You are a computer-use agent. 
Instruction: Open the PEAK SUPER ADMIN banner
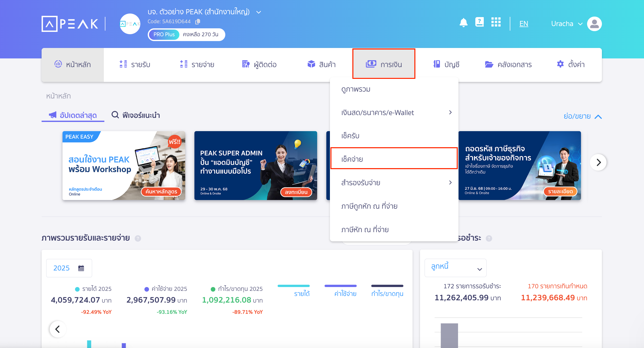click(255, 165)
